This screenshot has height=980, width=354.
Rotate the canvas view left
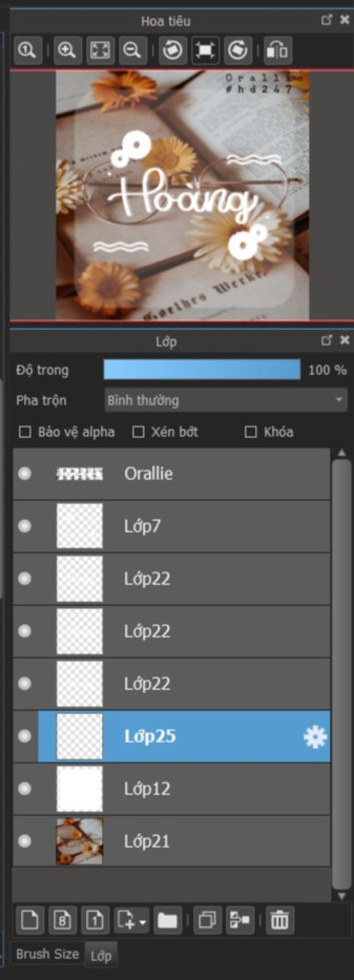tap(173, 50)
